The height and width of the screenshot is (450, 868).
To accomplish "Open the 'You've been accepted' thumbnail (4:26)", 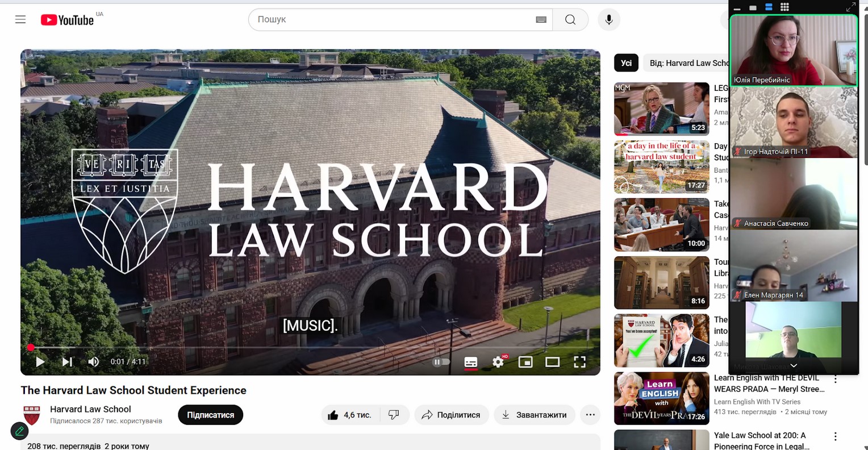I will 662,340.
